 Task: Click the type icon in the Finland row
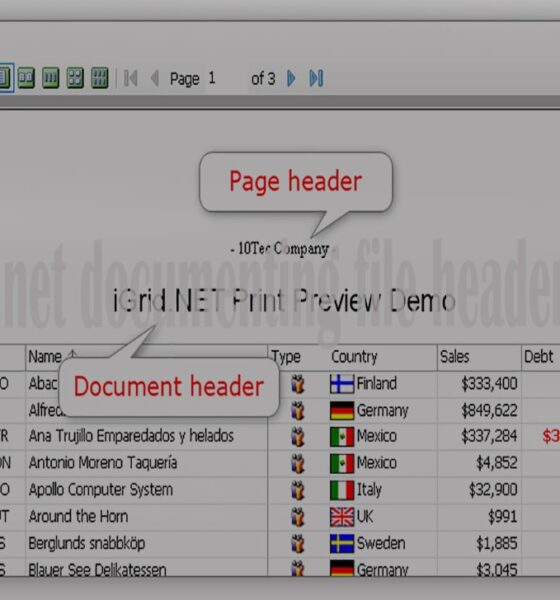tap(298, 384)
